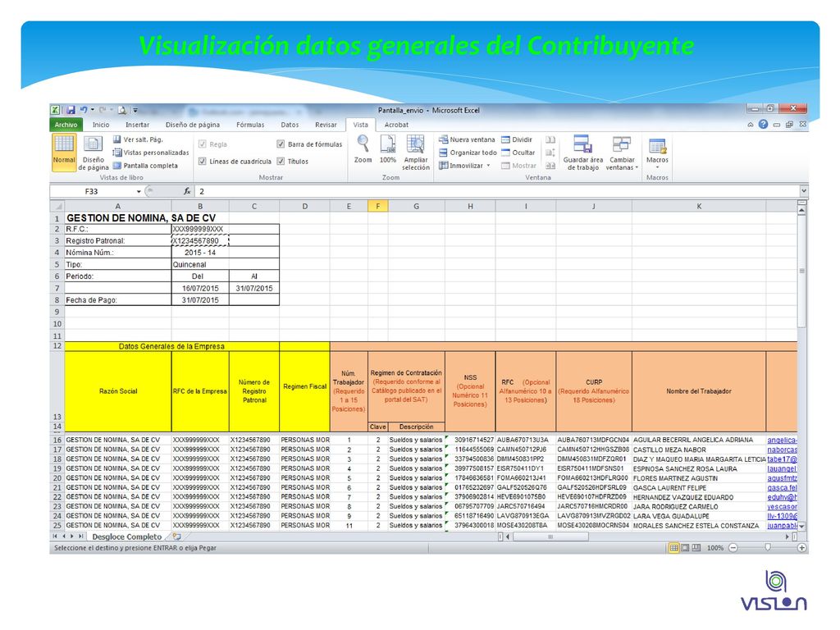Image resolution: width=840 pixels, height=630 pixels.
Task: Open the Undo history dropdown arrow
Action: pyautogui.click(x=92, y=111)
